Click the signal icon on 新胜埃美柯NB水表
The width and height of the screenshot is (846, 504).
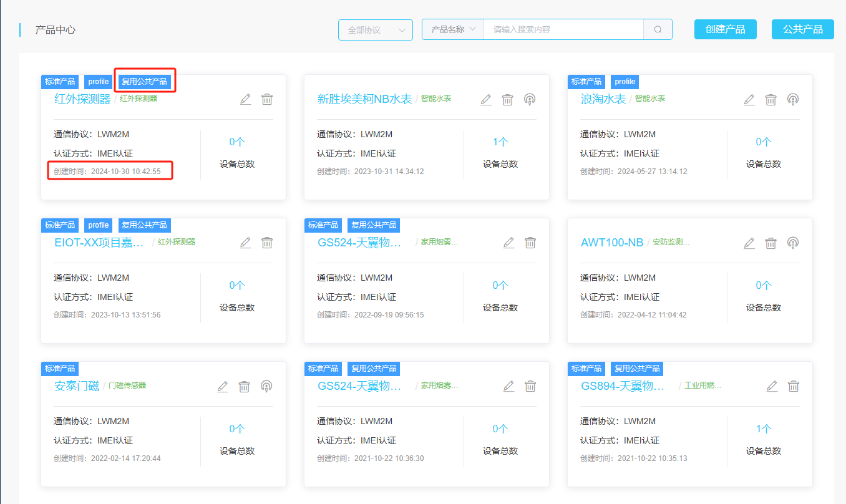[x=530, y=99]
